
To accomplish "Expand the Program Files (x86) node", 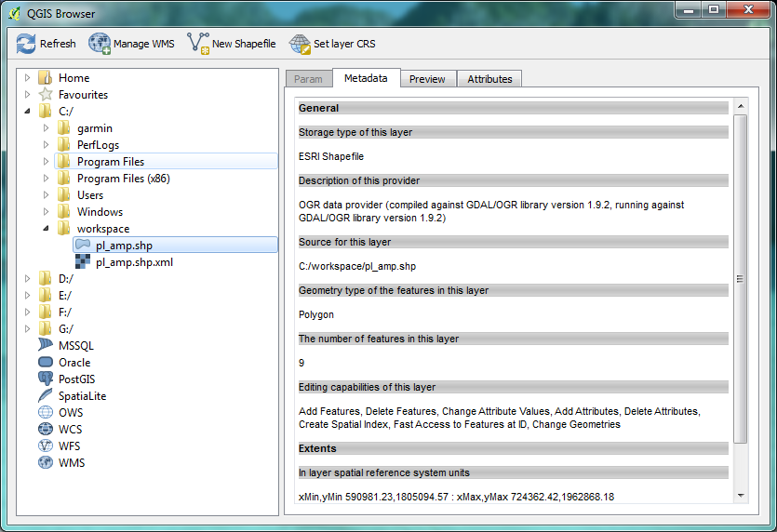I will pyautogui.click(x=46, y=179).
